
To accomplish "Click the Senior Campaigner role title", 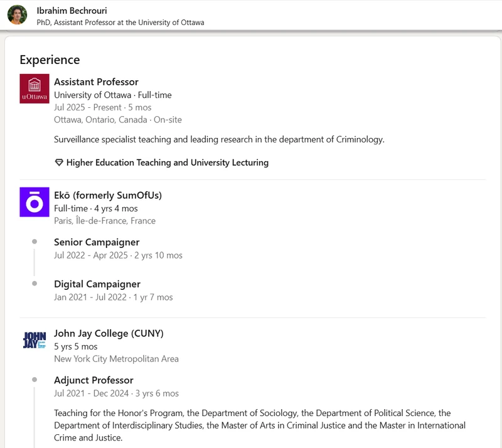I will pos(97,242).
